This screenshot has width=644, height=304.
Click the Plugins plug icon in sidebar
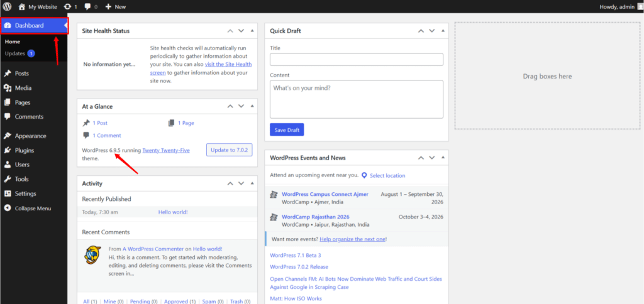(x=7, y=150)
